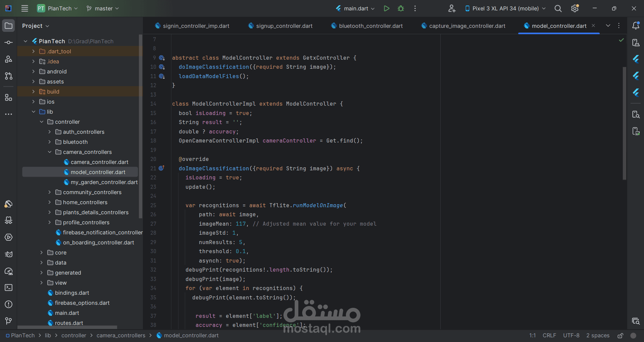
Task: Open bindings.dart file
Action: [x=68, y=293]
